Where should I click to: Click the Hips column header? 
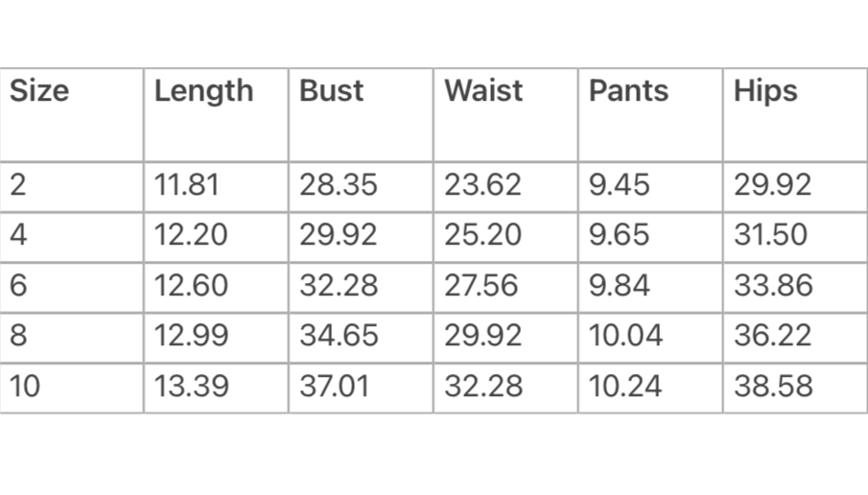[765, 91]
